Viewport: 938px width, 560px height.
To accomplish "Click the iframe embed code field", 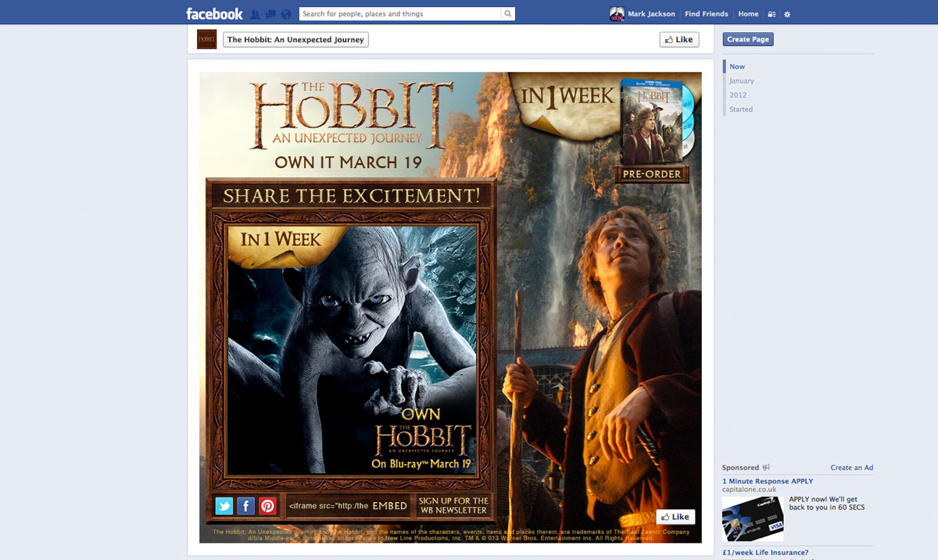I will pos(328,506).
